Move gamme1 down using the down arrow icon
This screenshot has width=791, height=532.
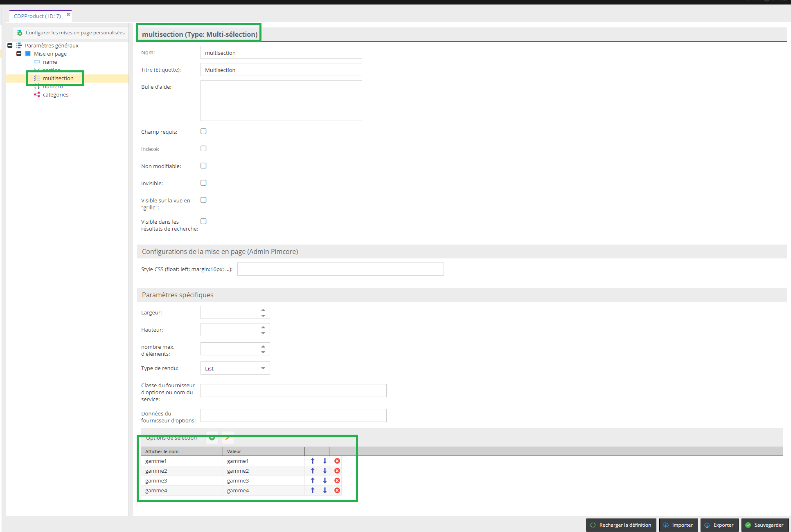tap(325, 461)
